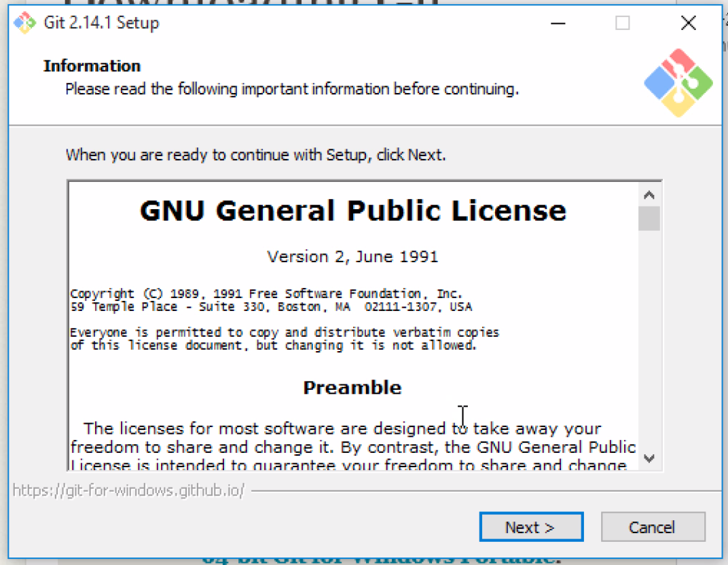Select the Next button to continue

click(x=531, y=527)
